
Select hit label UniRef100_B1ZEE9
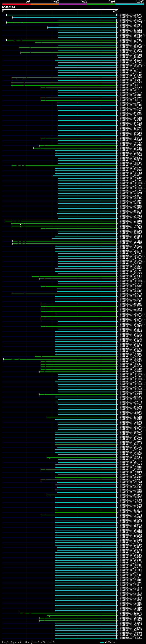coord(131,457)
